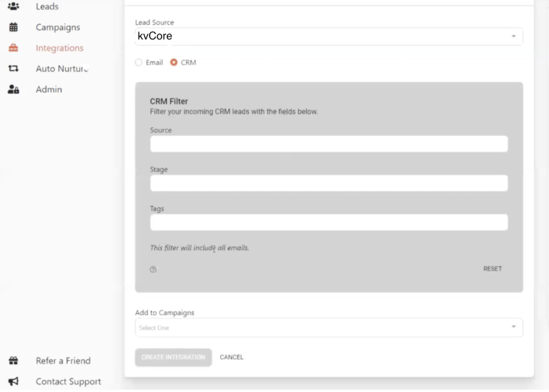
Task: Select the Email radio button
Action: point(139,62)
